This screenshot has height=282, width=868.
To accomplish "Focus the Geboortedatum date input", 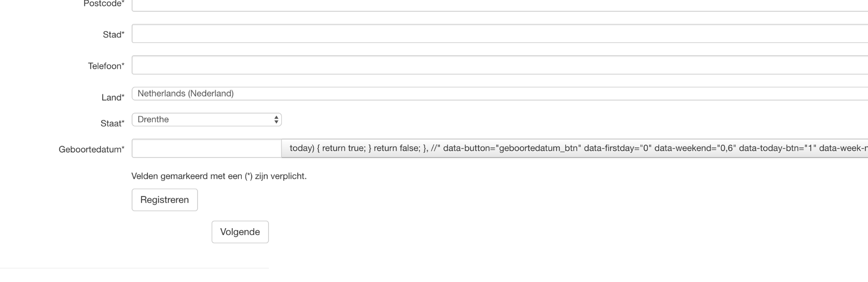I will click(x=206, y=148).
